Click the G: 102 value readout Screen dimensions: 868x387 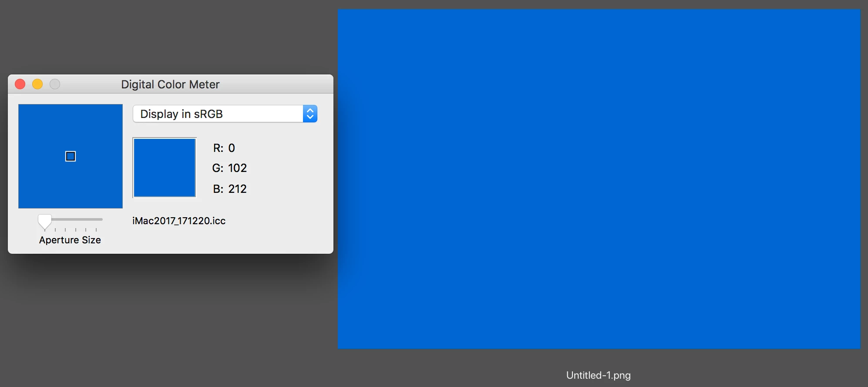click(x=229, y=168)
